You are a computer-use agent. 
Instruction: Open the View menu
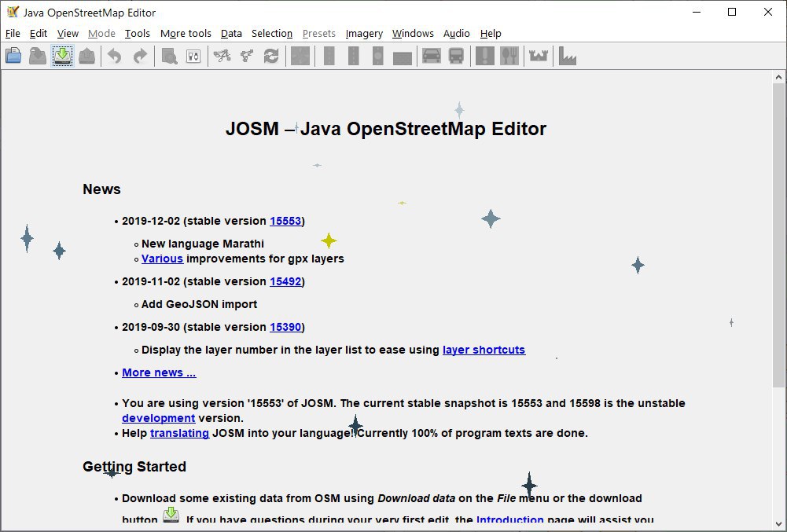click(68, 34)
